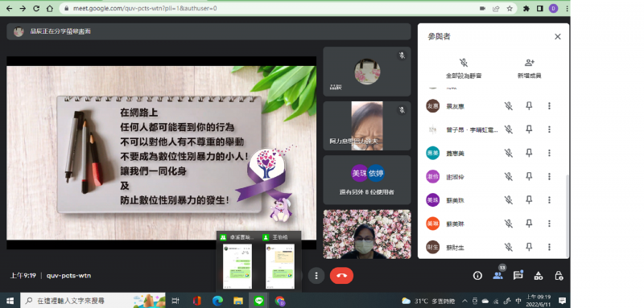Open weather widget showing 31°C
The height and width of the screenshot is (308, 644).
(x=428, y=301)
